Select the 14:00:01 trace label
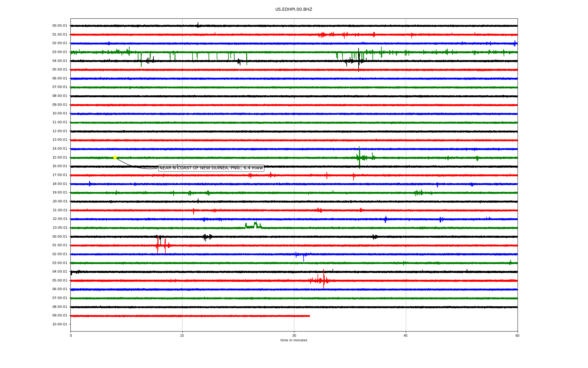The width and height of the screenshot is (588, 368). (x=60, y=149)
